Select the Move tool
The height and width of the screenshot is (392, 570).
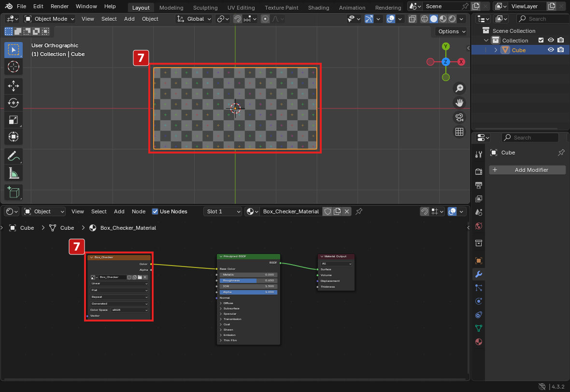[14, 86]
